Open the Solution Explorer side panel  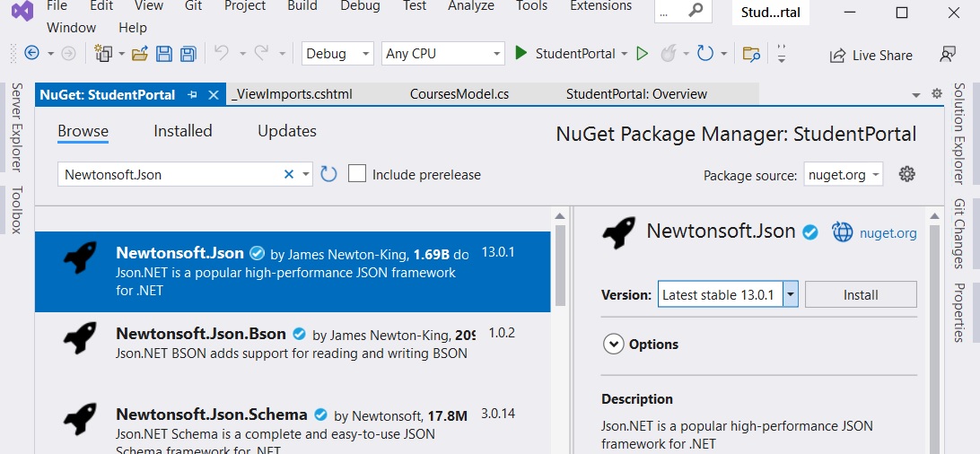click(x=959, y=134)
